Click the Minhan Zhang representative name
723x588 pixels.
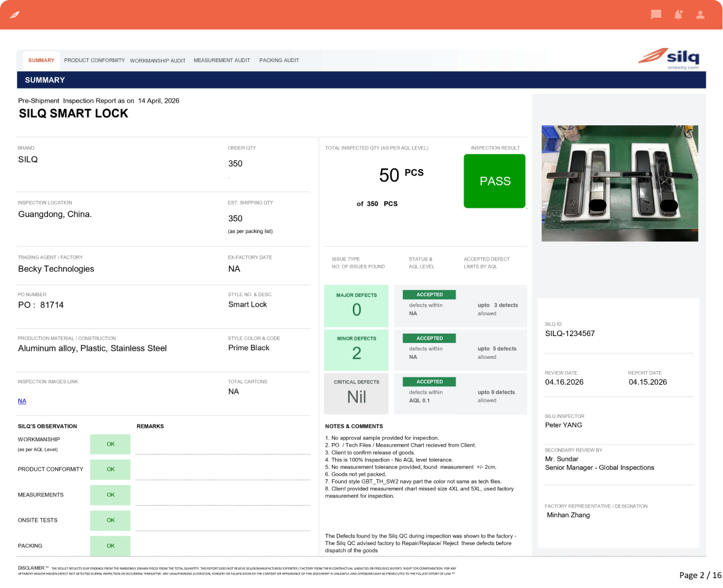[x=568, y=515]
